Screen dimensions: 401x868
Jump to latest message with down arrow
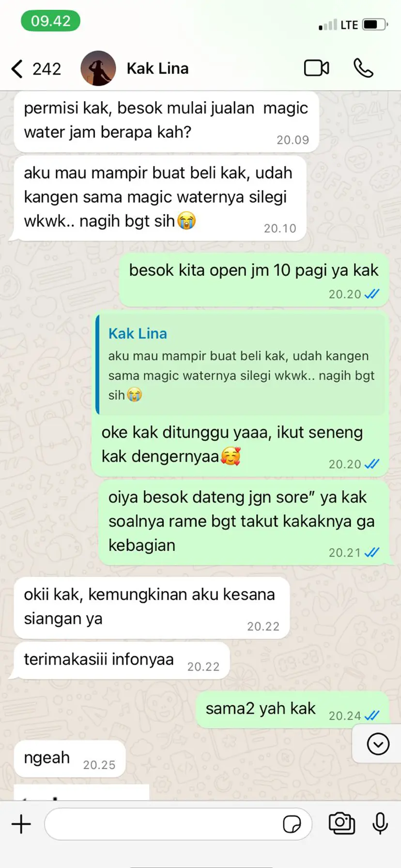pyautogui.click(x=378, y=744)
